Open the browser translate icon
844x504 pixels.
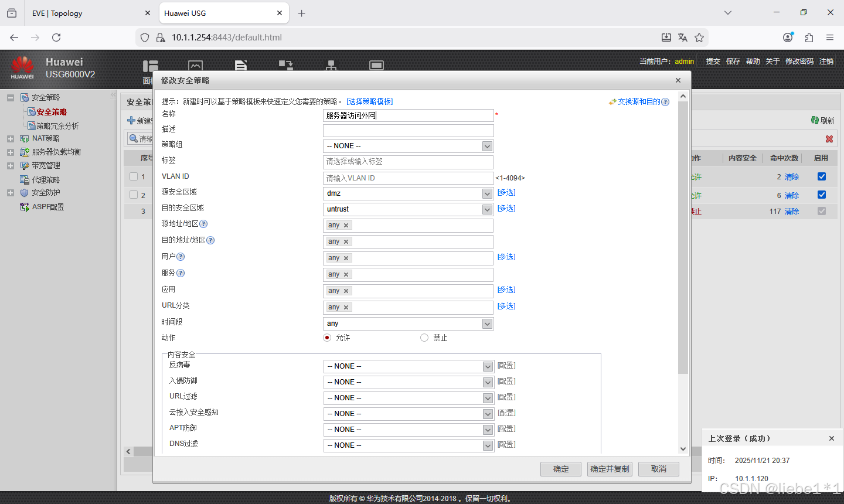[x=683, y=38]
